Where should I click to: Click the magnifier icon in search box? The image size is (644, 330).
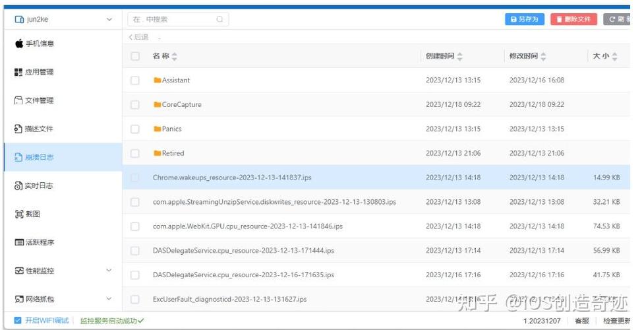point(220,19)
